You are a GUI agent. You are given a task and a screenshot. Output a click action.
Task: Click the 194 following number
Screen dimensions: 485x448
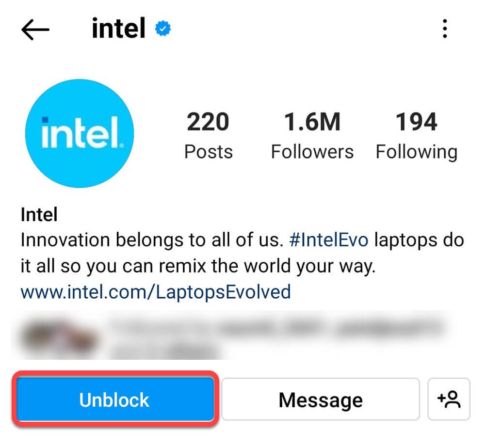click(416, 122)
